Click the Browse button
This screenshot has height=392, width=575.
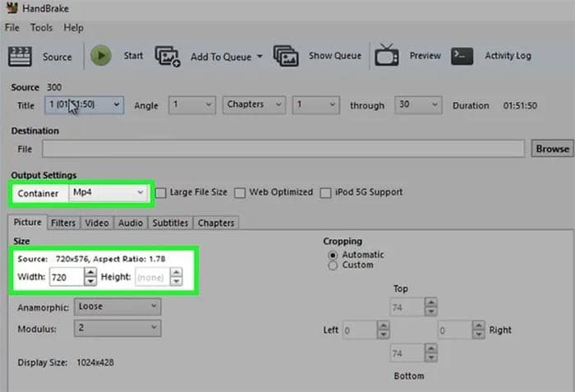coord(552,149)
